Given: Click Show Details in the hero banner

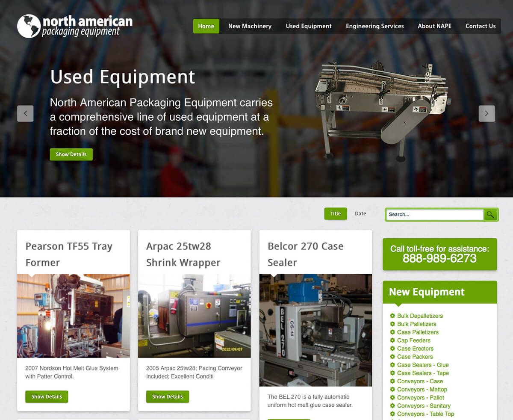Looking at the screenshot, I should tap(71, 154).
